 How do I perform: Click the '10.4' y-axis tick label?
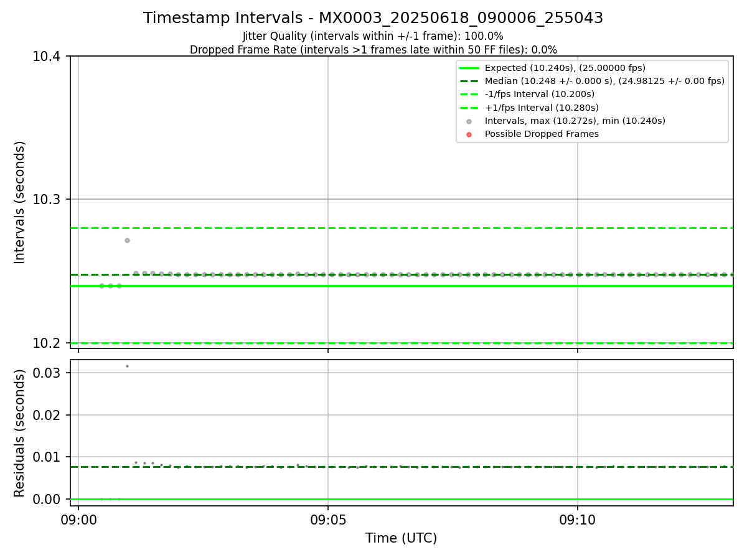click(47, 57)
